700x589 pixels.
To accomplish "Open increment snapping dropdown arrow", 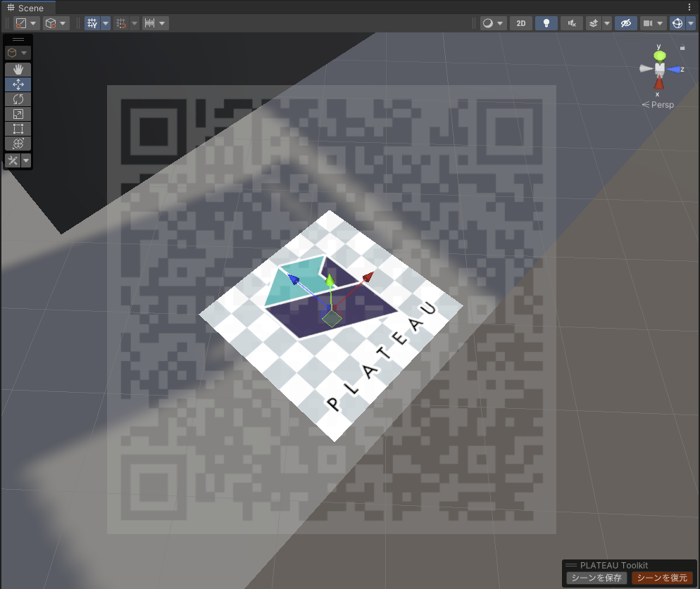I will tap(163, 23).
